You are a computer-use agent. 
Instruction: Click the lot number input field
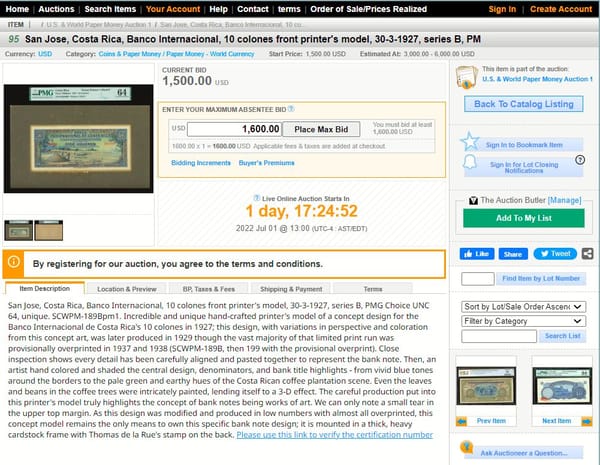(x=478, y=279)
